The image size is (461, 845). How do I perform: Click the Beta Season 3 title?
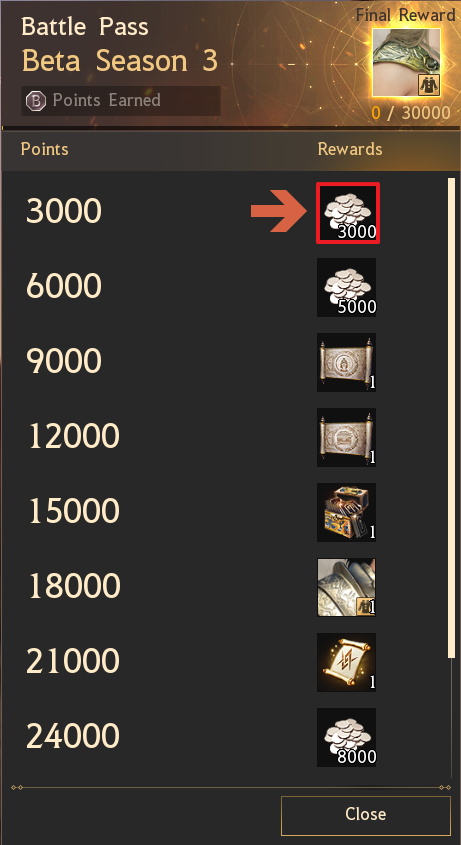coord(120,62)
